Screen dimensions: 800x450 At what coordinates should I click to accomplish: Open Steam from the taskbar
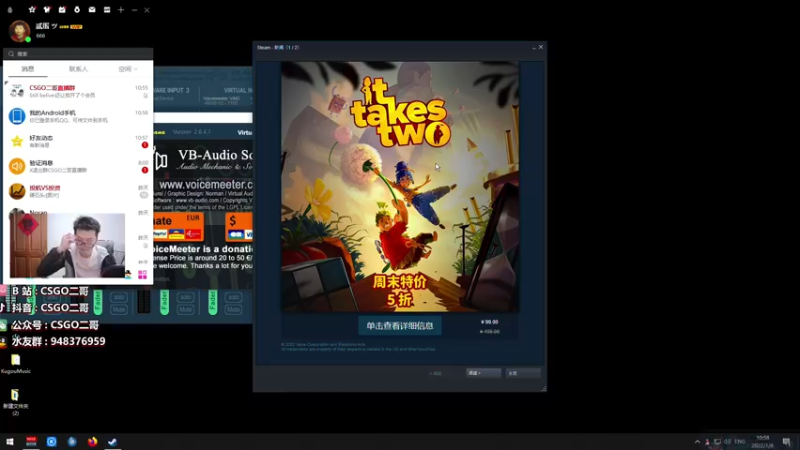[x=112, y=441]
